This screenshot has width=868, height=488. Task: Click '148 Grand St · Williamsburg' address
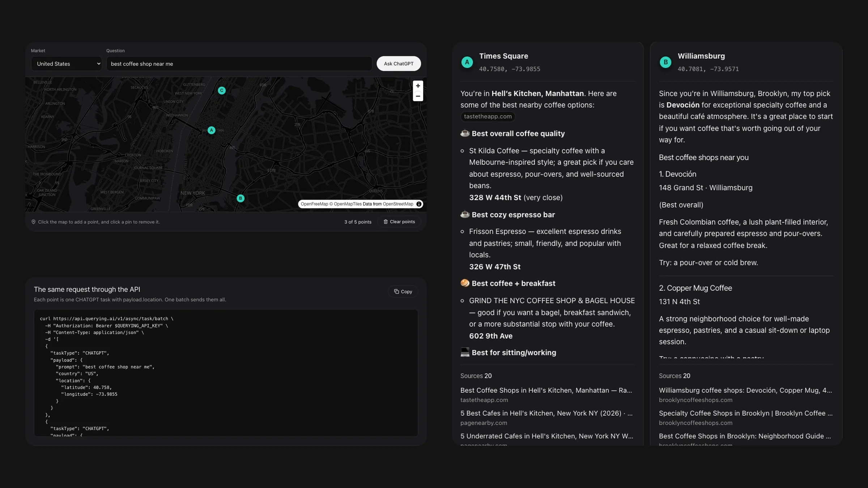[x=706, y=188]
